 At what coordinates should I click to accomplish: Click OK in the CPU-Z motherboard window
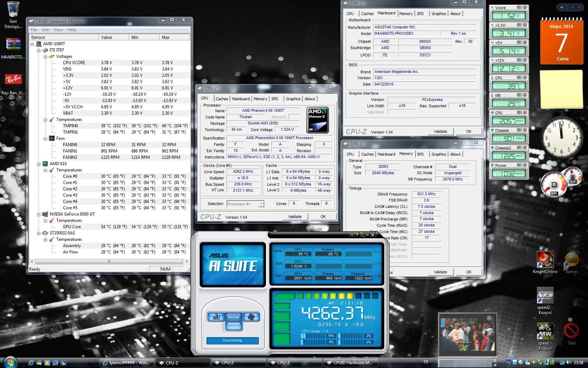click(469, 131)
